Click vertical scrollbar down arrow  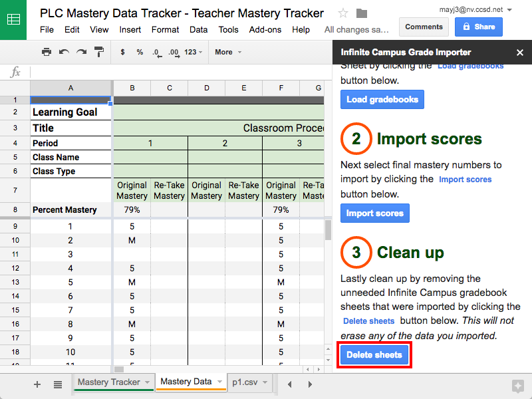(328, 360)
